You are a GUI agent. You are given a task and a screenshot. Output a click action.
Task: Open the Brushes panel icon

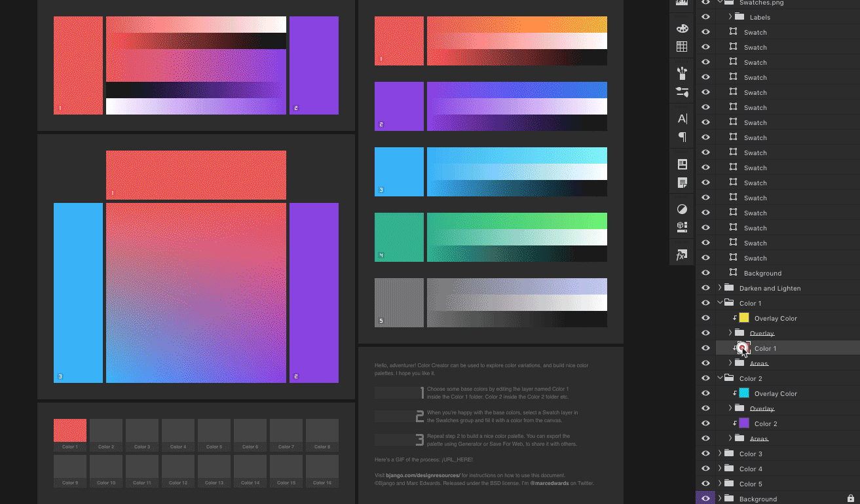tap(682, 73)
